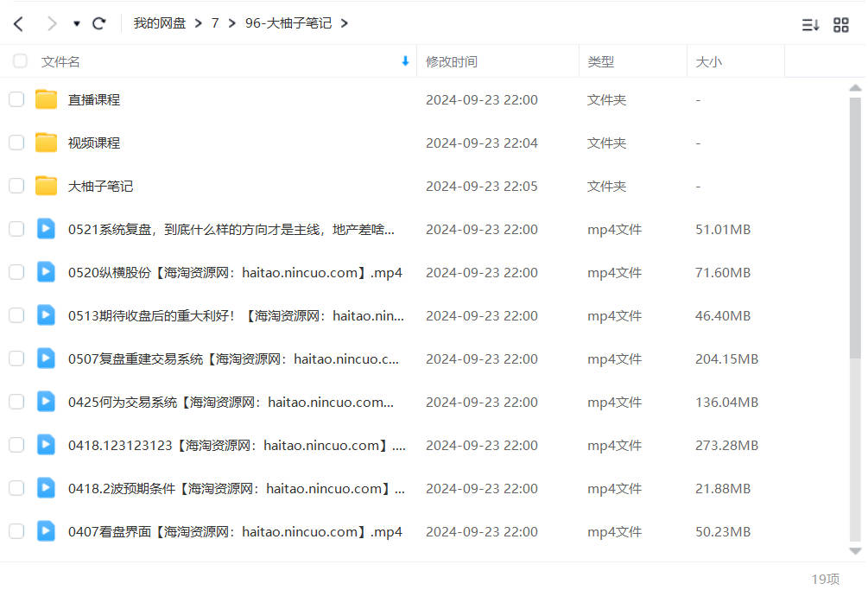Switch to grid view icon
This screenshot has width=868, height=590.
(841, 24)
